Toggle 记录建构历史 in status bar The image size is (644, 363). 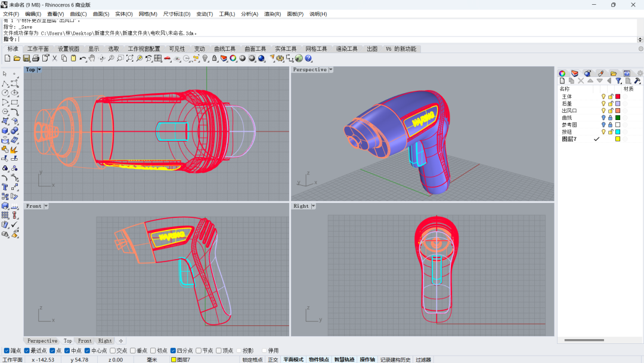395,359
